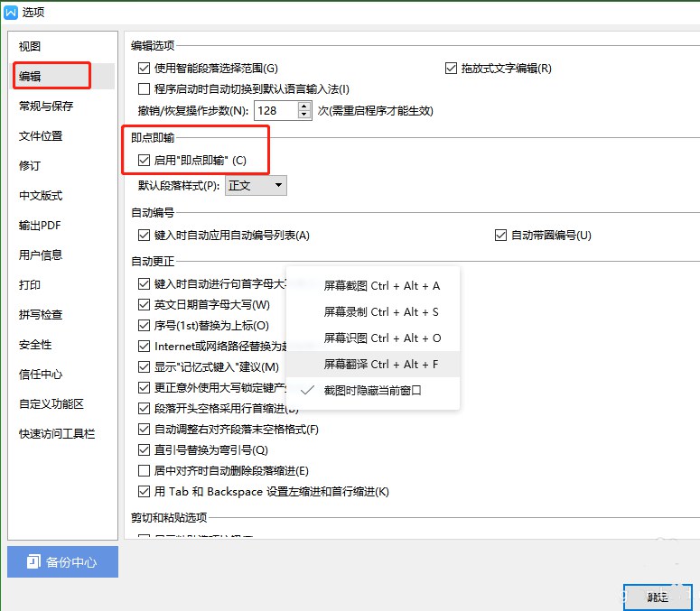Go to 中文版式 settings

[x=41, y=195]
